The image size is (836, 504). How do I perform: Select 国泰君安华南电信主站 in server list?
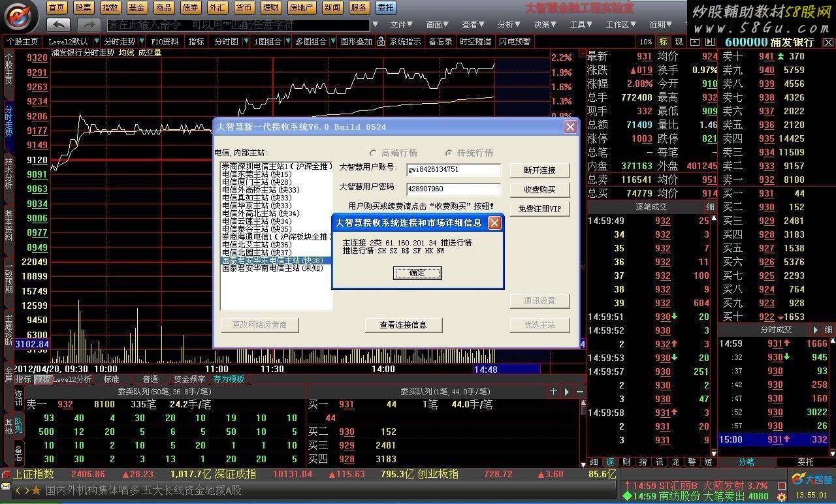tap(276, 268)
